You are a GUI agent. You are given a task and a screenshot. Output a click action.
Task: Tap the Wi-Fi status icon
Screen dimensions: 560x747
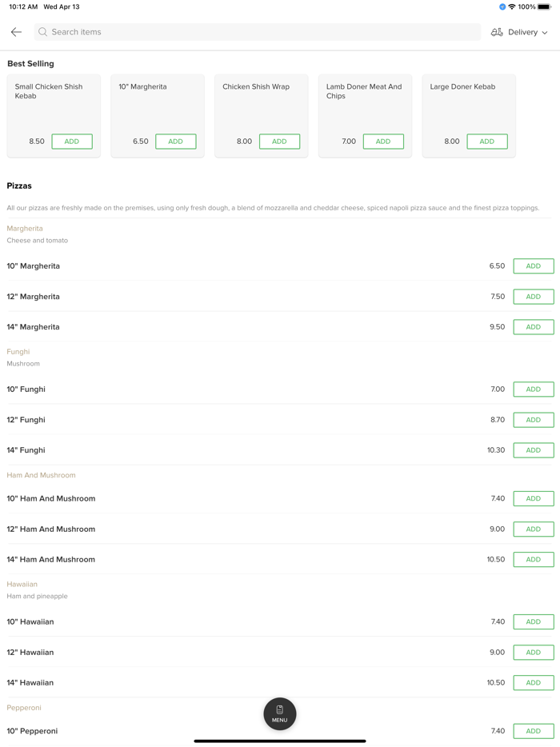(512, 7)
